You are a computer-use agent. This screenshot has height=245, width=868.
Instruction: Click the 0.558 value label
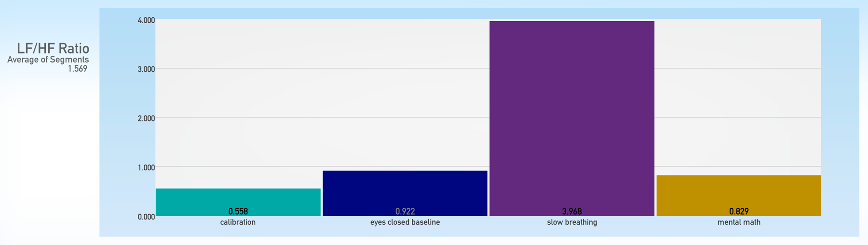point(238,211)
